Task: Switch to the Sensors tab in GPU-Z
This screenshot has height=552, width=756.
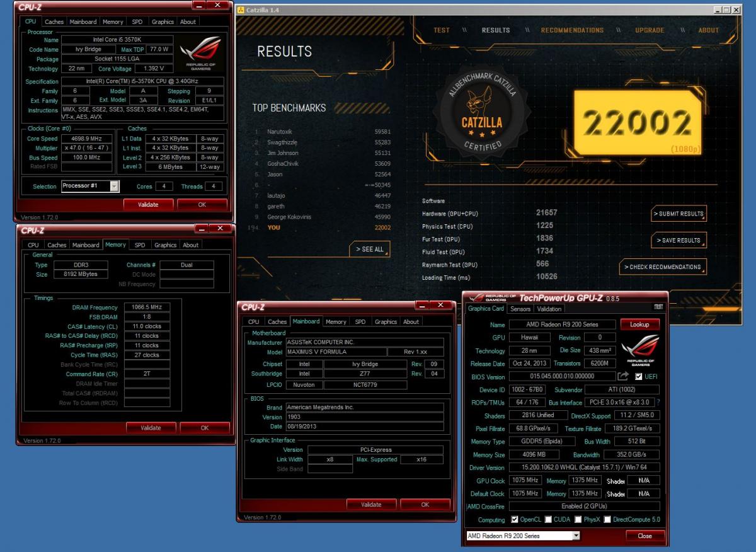Action: coord(520,309)
